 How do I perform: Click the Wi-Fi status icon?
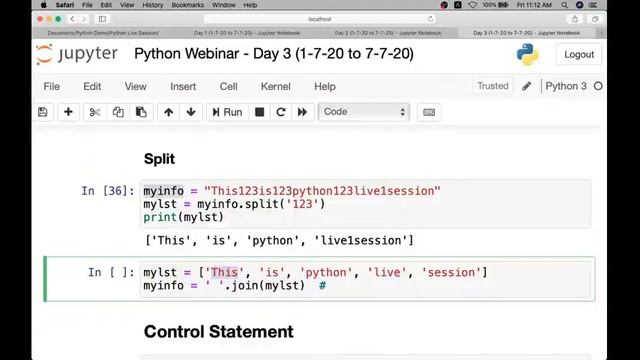click(x=472, y=5)
